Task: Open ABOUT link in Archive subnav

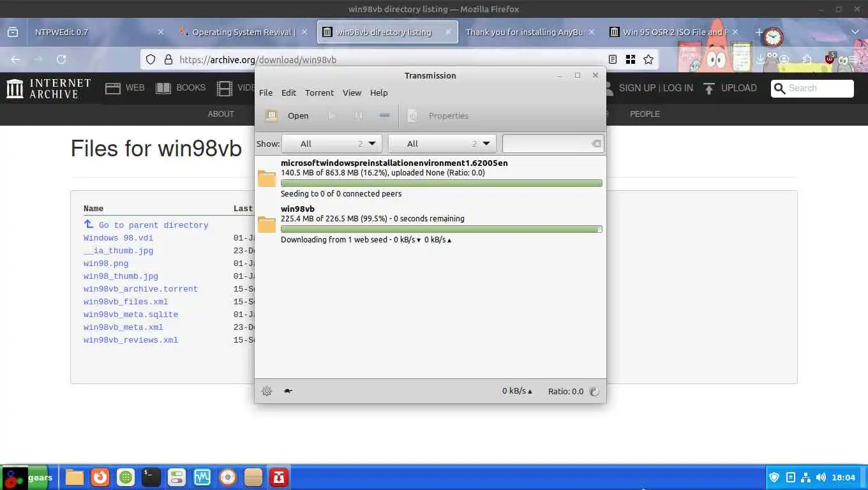Action: click(221, 114)
